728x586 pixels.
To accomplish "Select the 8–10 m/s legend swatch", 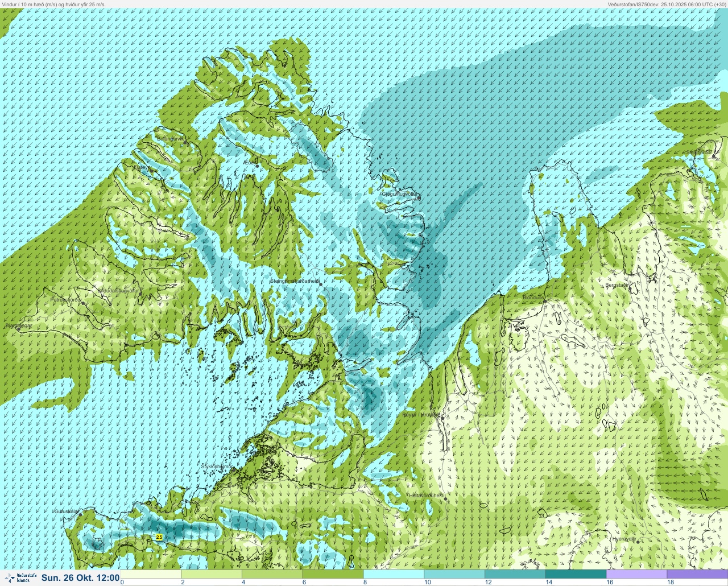I will (x=394, y=574).
